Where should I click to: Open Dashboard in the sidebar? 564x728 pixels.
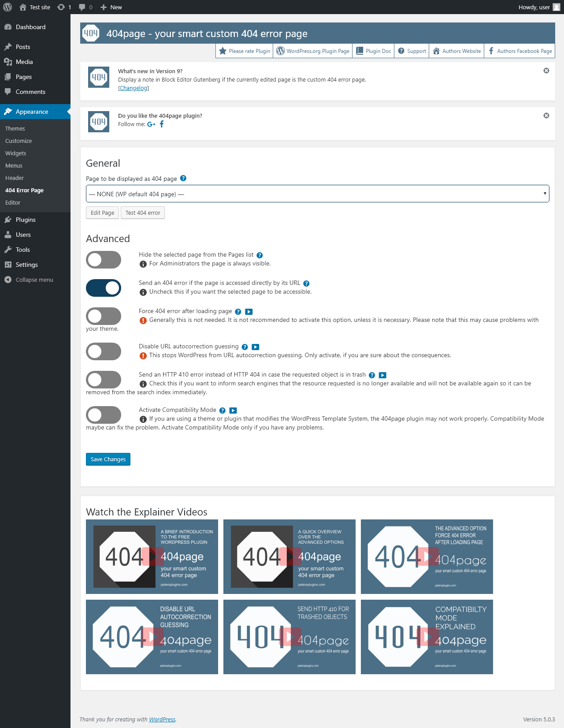[x=35, y=27]
